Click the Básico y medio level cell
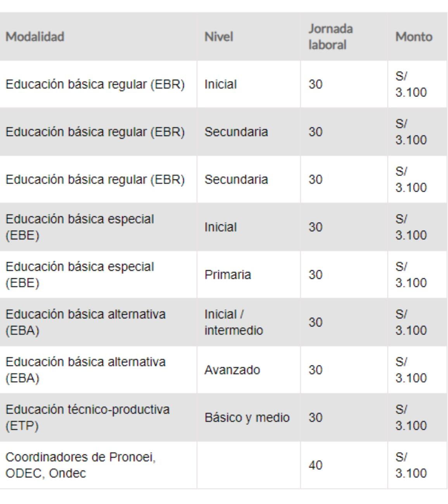This screenshot has height=504, width=448. click(x=247, y=418)
